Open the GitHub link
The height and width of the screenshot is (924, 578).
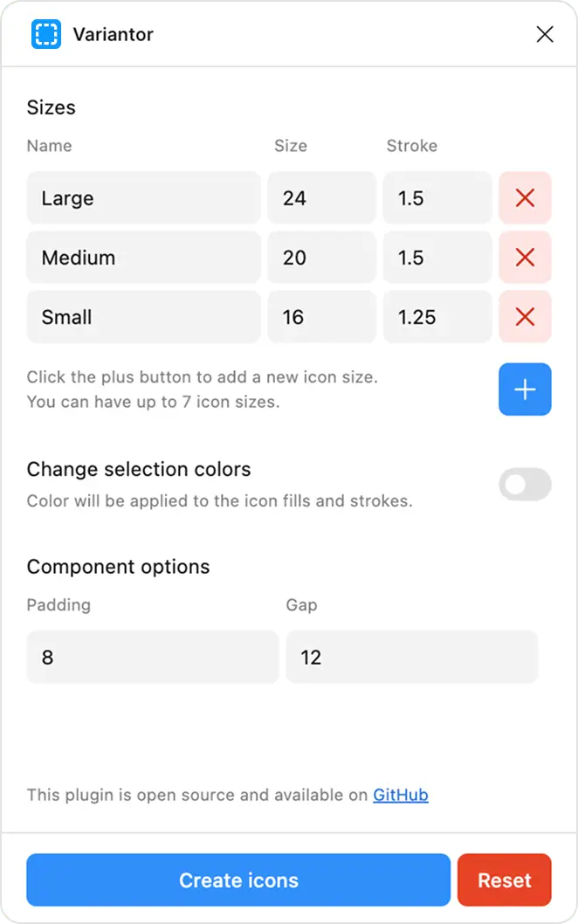(401, 795)
